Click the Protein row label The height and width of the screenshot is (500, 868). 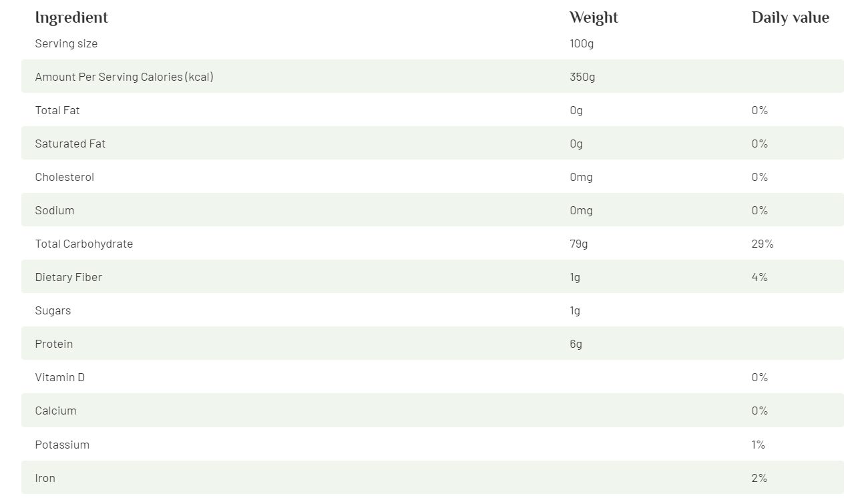[x=54, y=344]
